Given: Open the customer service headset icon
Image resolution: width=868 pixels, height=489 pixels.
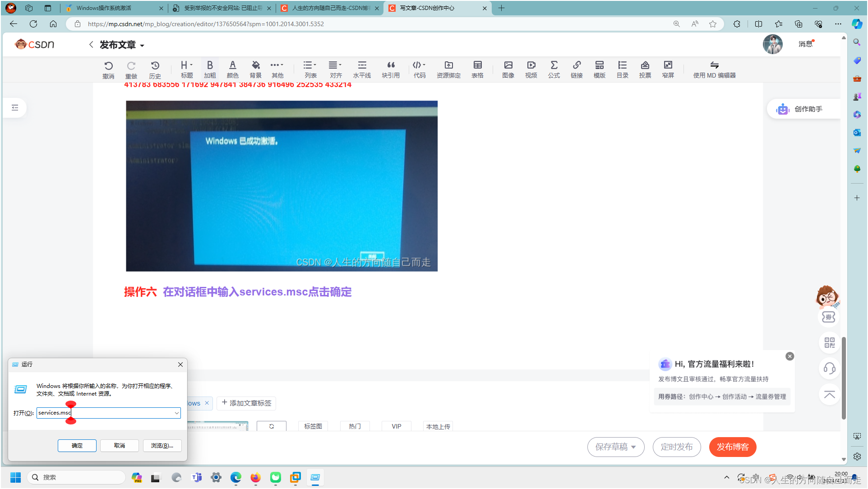Looking at the screenshot, I should pyautogui.click(x=829, y=368).
